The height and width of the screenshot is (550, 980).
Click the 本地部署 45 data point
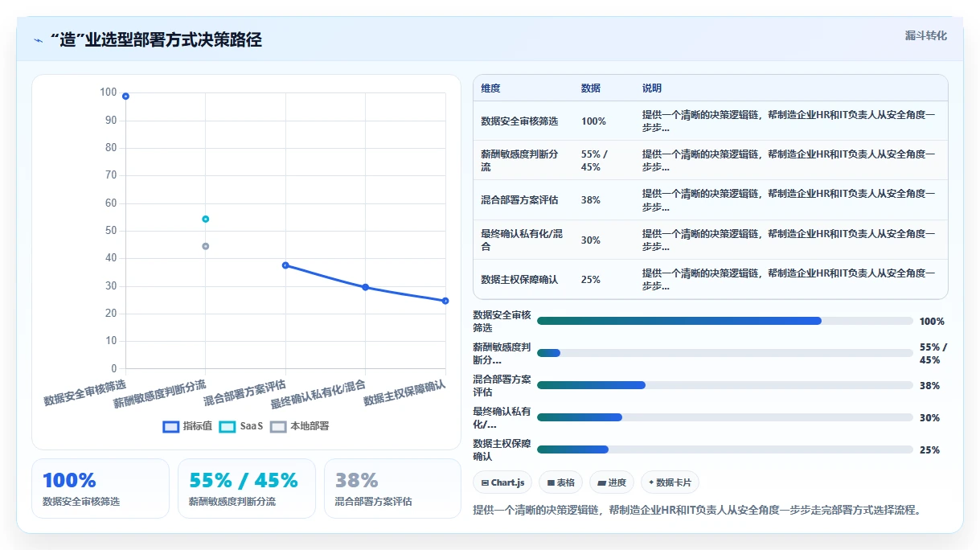pos(206,246)
